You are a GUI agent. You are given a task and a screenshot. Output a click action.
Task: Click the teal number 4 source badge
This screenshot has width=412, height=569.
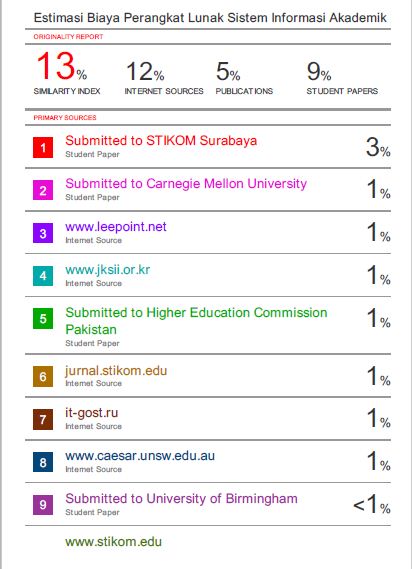click(x=43, y=276)
